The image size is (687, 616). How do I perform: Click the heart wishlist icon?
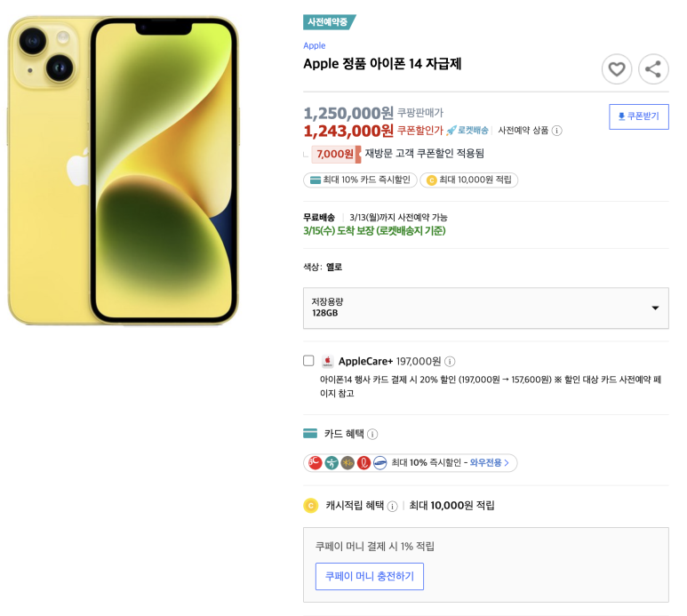[617, 69]
